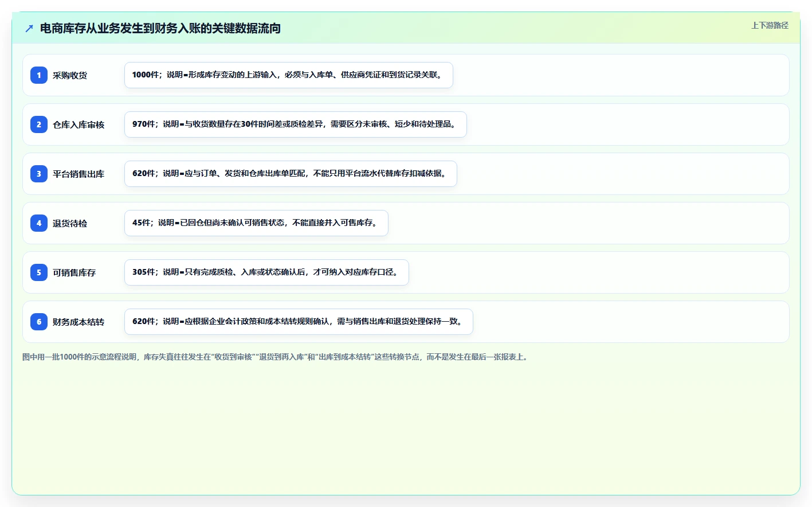Click the 45件 description box
This screenshot has width=812, height=507.
pyautogui.click(x=256, y=223)
